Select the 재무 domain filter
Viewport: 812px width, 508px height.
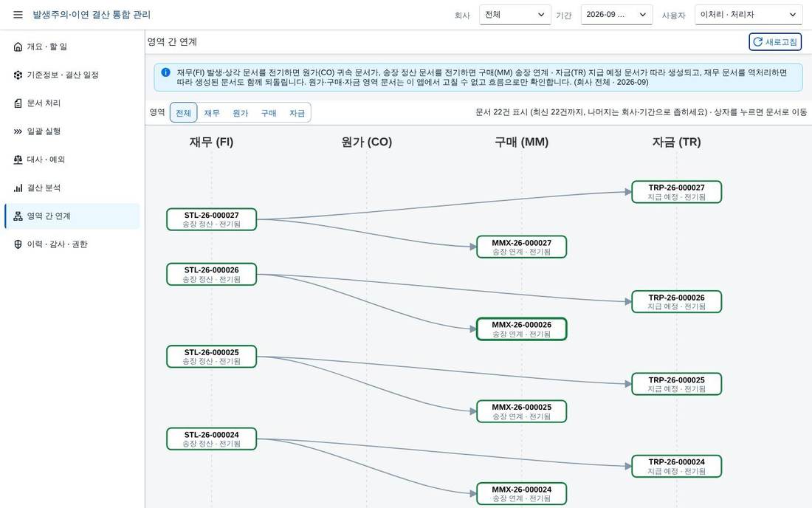pyautogui.click(x=212, y=113)
